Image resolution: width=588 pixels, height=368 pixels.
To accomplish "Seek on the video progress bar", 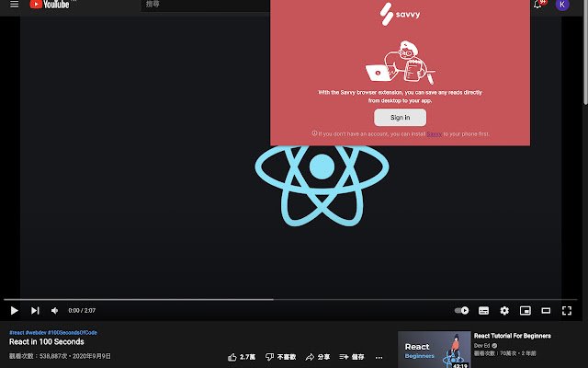I will coord(290,300).
